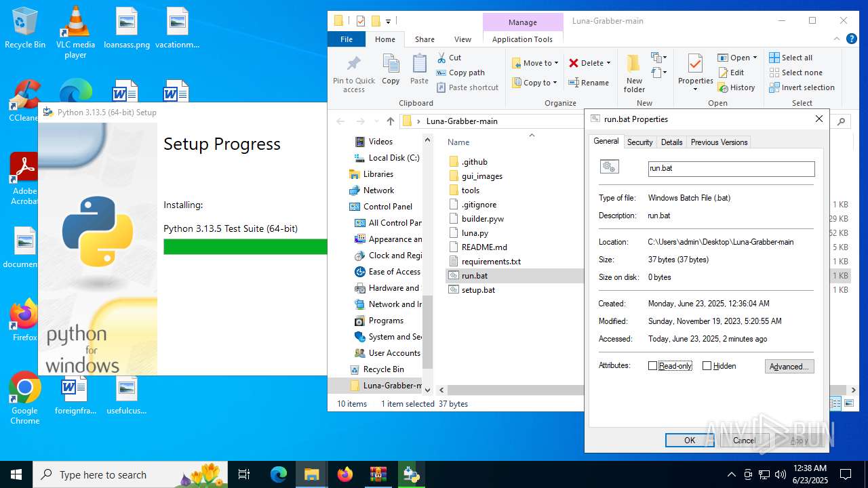Open Previous Versions tab in Properties

pyautogui.click(x=719, y=142)
